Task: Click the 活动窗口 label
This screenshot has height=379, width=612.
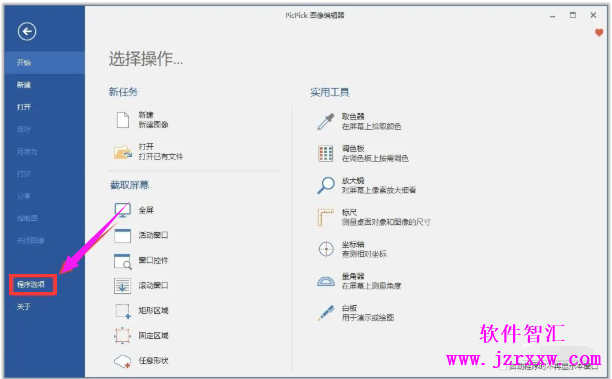Action: 153,235
